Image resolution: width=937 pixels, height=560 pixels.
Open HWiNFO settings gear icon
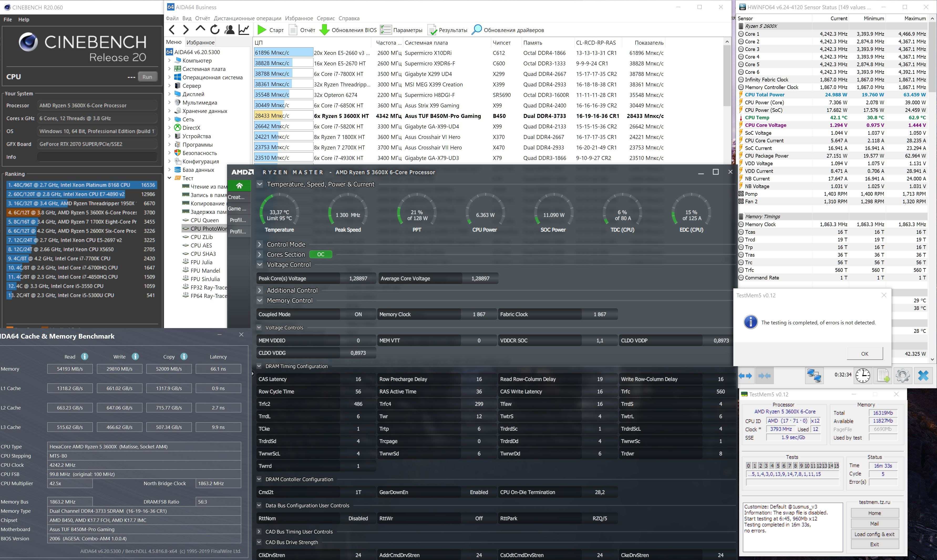(x=902, y=375)
